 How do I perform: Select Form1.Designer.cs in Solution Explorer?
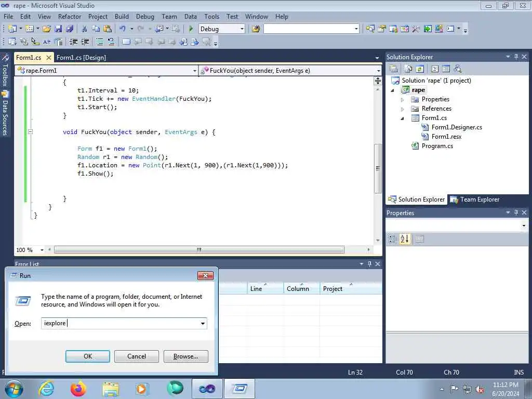[457, 127]
